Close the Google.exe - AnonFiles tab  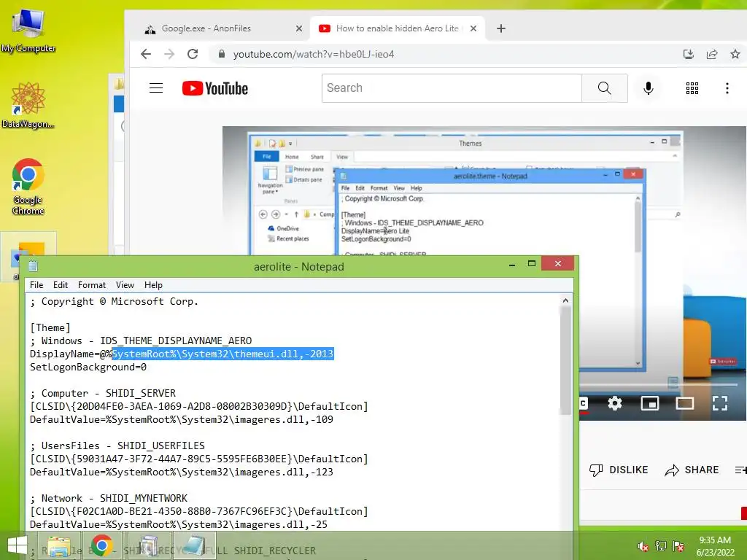(298, 28)
